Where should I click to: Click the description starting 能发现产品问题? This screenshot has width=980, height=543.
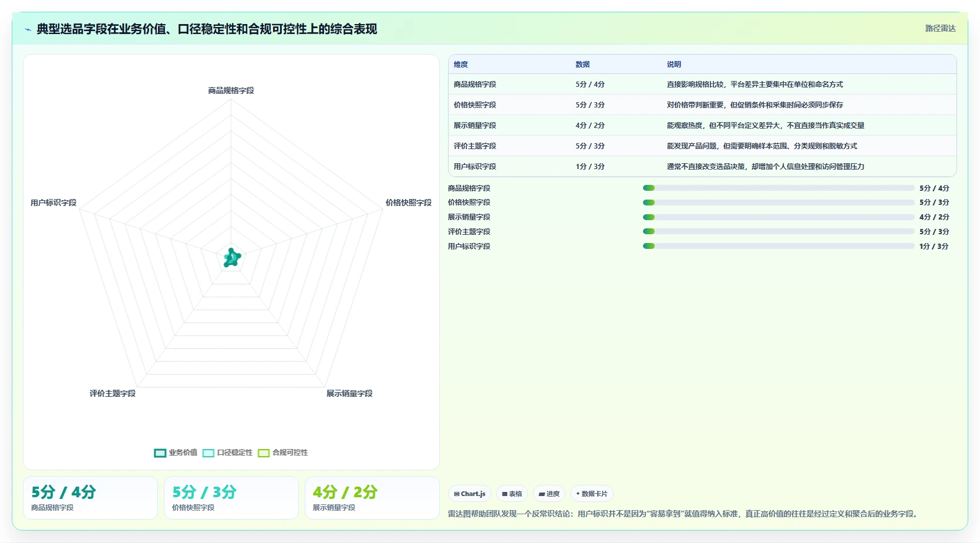pos(762,146)
